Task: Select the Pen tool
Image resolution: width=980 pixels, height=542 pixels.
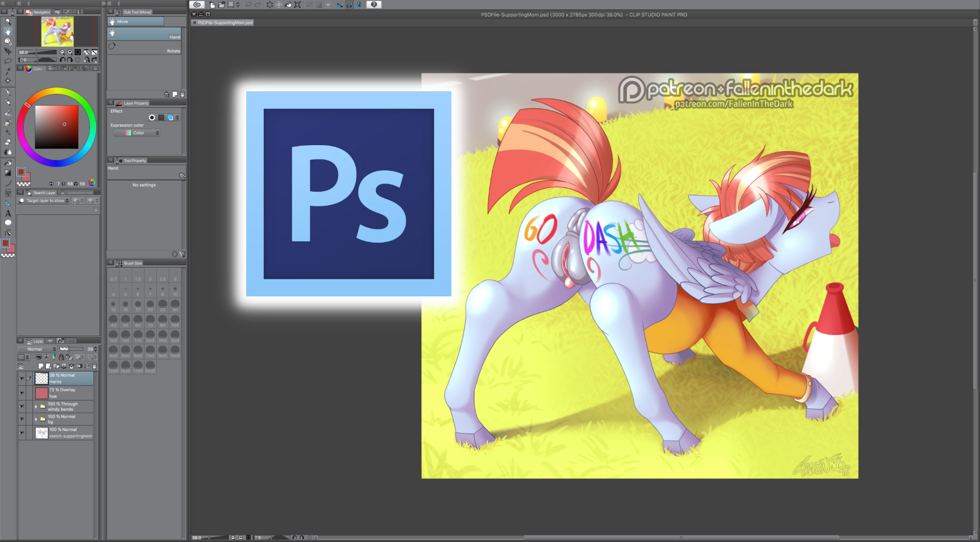Action: coord(8,92)
